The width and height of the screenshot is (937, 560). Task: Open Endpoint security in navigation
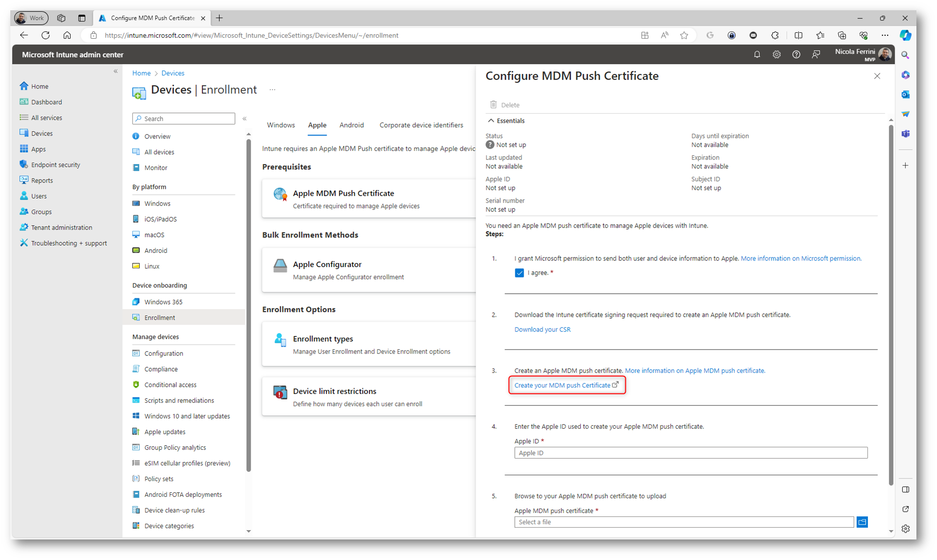55,164
